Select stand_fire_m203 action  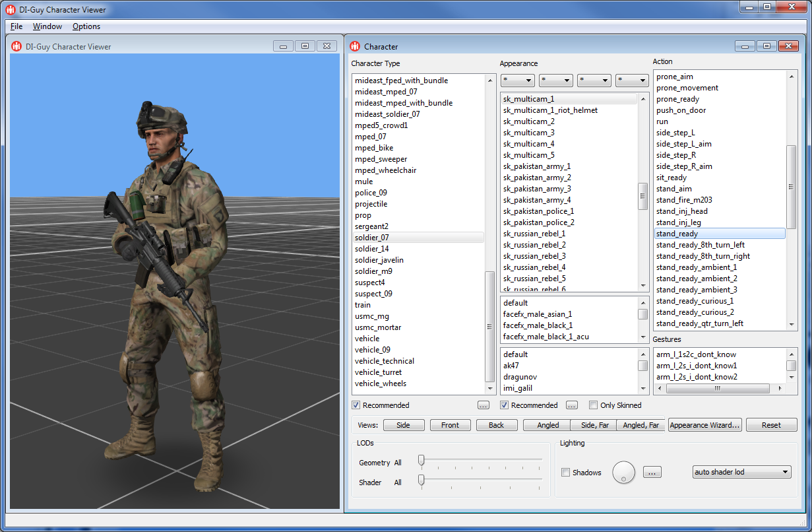684,200
